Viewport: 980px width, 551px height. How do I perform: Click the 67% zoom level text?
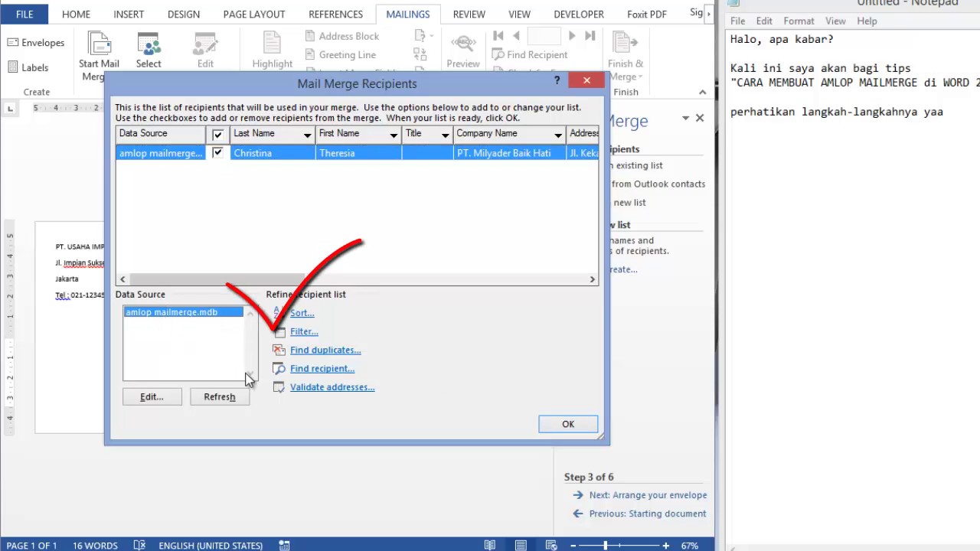pyautogui.click(x=690, y=546)
